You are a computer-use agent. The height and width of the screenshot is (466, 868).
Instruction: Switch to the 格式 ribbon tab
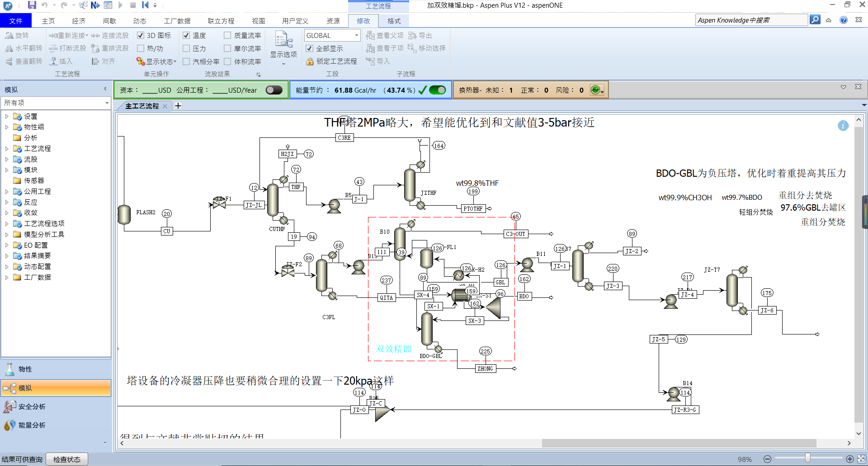tap(394, 21)
